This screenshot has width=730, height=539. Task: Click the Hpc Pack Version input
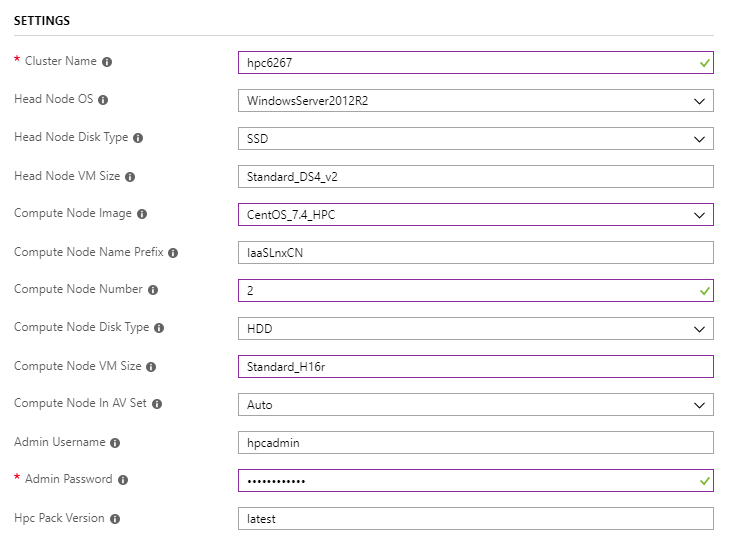point(476,519)
